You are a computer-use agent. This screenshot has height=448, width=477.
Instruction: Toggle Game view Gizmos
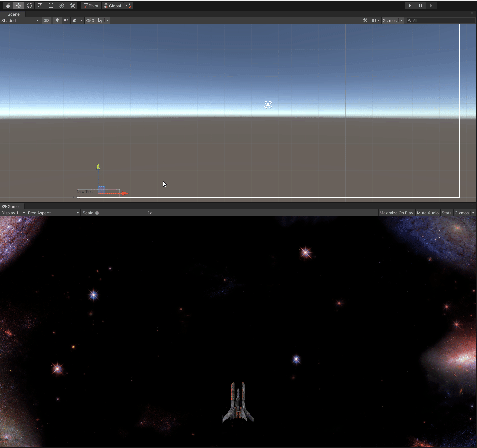(462, 213)
